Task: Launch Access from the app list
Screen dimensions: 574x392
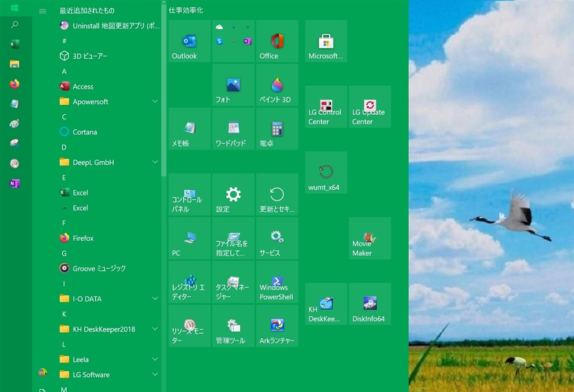Action: tap(109, 87)
